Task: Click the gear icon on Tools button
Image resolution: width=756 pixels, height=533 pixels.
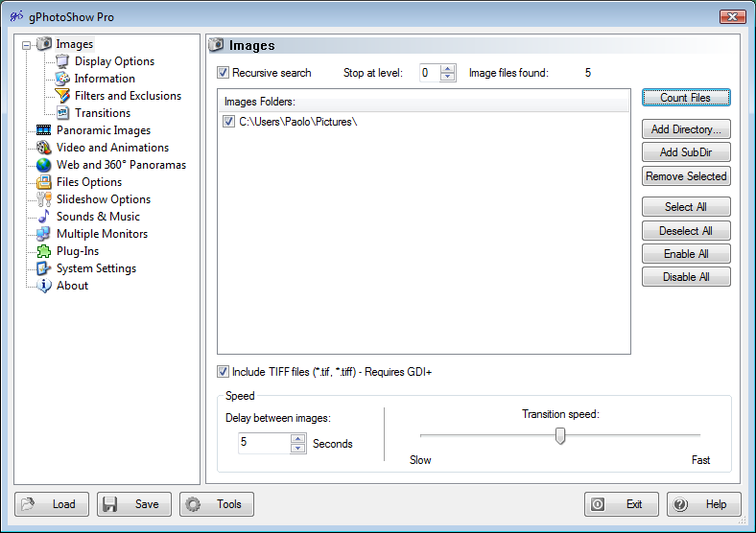Action: [x=194, y=504]
